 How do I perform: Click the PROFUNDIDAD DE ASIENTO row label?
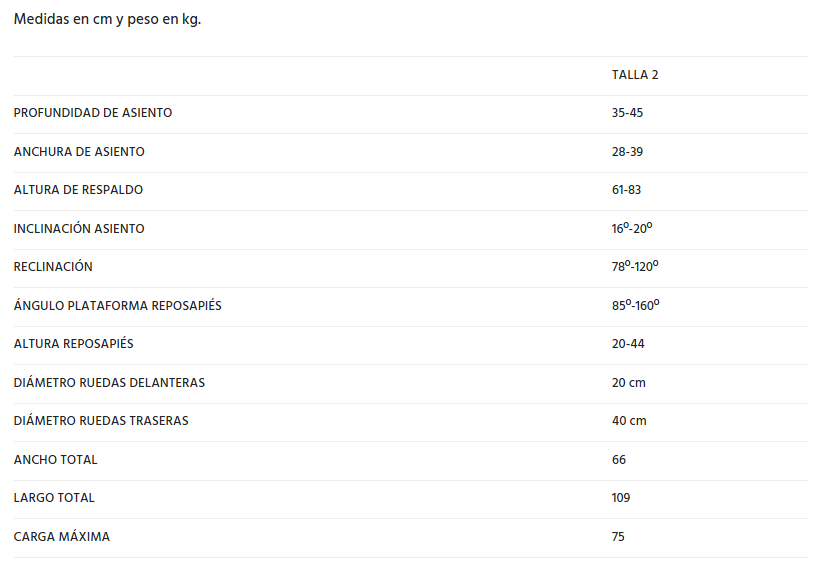(x=93, y=113)
